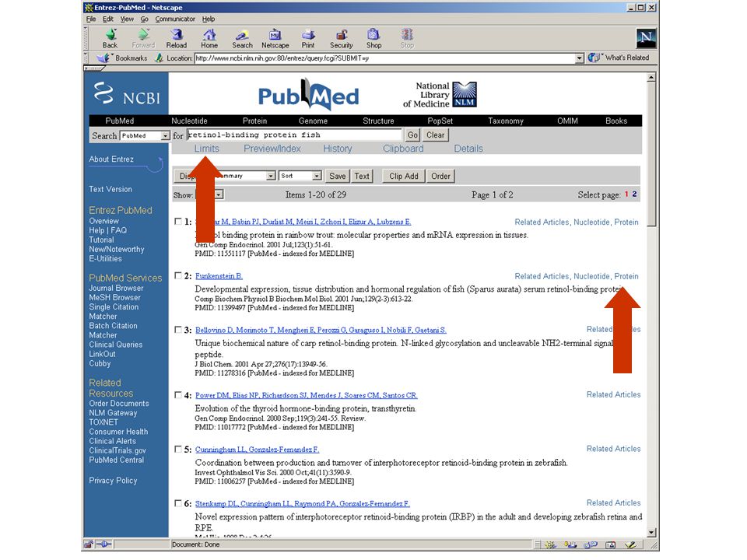Click the status bar security lock icon
747x560 pixels.
click(x=89, y=544)
